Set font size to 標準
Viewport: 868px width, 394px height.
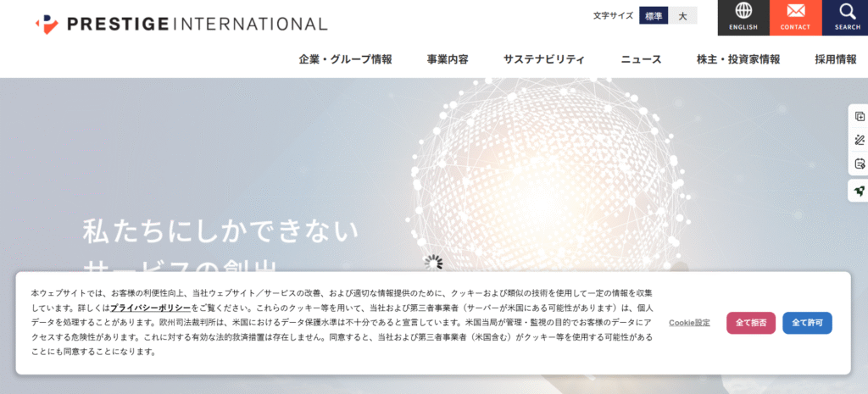(x=654, y=16)
